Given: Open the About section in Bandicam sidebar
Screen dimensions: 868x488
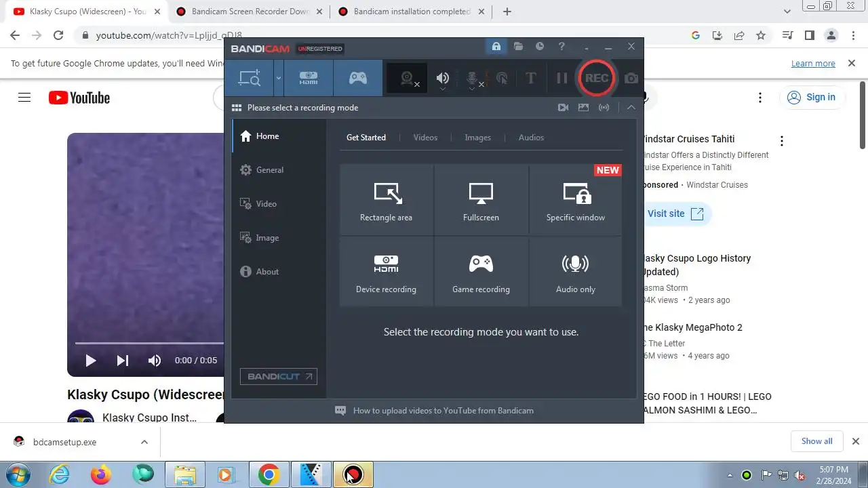Looking at the screenshot, I should 279,272.
